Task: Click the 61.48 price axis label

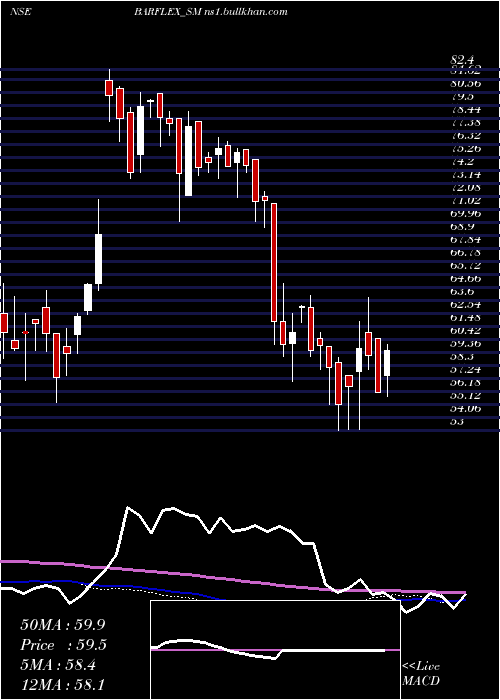Action: click(x=466, y=317)
